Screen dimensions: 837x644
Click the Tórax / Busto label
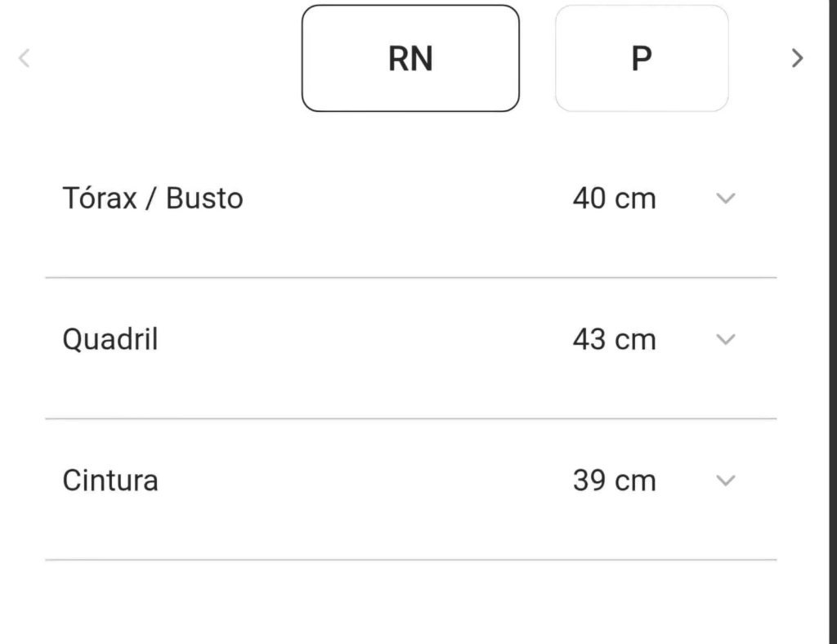click(x=153, y=199)
